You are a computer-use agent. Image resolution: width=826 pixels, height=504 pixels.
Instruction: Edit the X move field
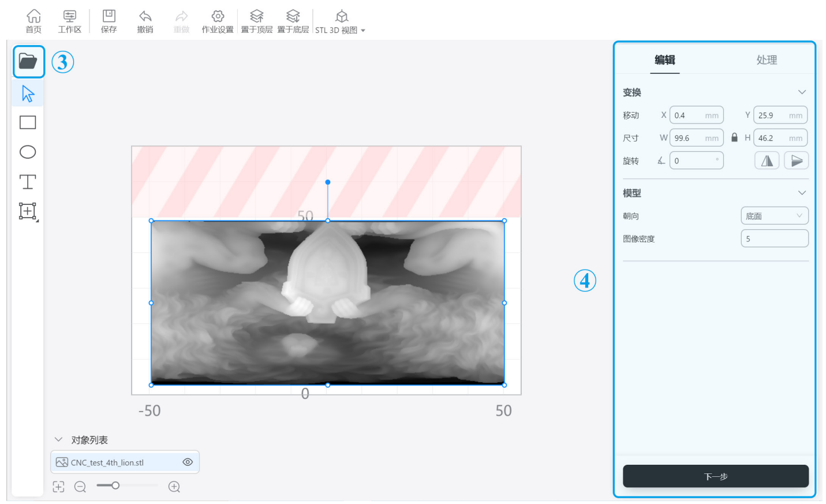[696, 115]
